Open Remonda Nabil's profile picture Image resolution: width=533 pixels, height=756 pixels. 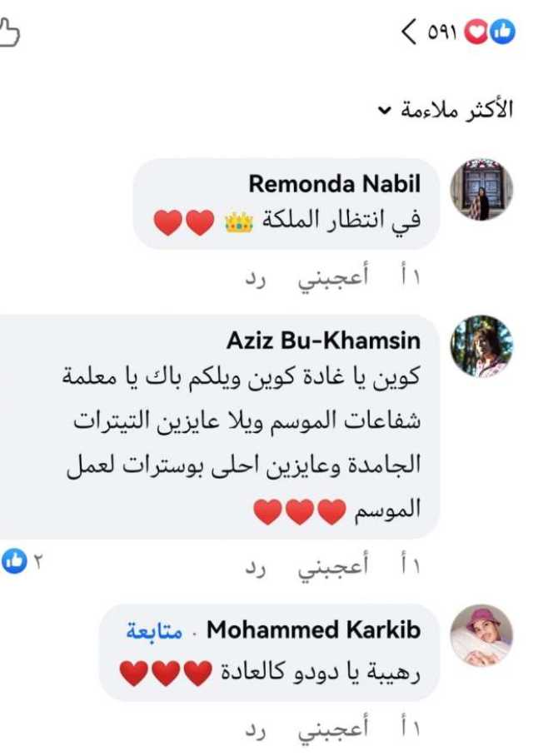tap(481, 190)
